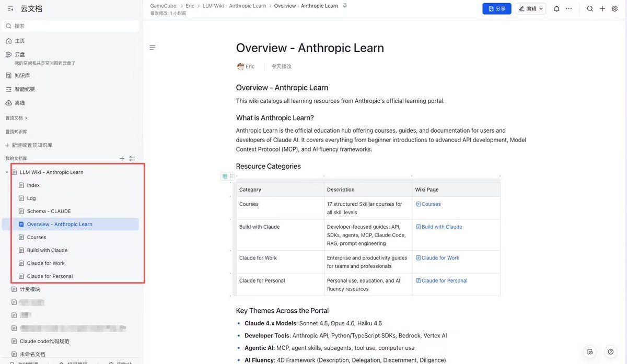Image resolution: width=627 pixels, height=364 pixels.
Task: Select Overview - Anthropic Learn in the tree
Action: [60, 224]
